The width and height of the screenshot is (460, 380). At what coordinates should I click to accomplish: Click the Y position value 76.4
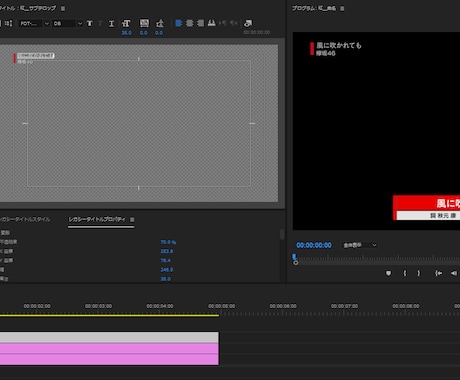pyautogui.click(x=165, y=260)
